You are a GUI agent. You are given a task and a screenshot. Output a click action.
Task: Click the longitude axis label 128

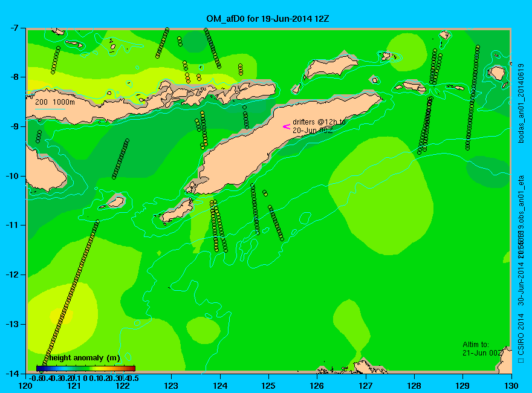pyautogui.click(x=414, y=386)
